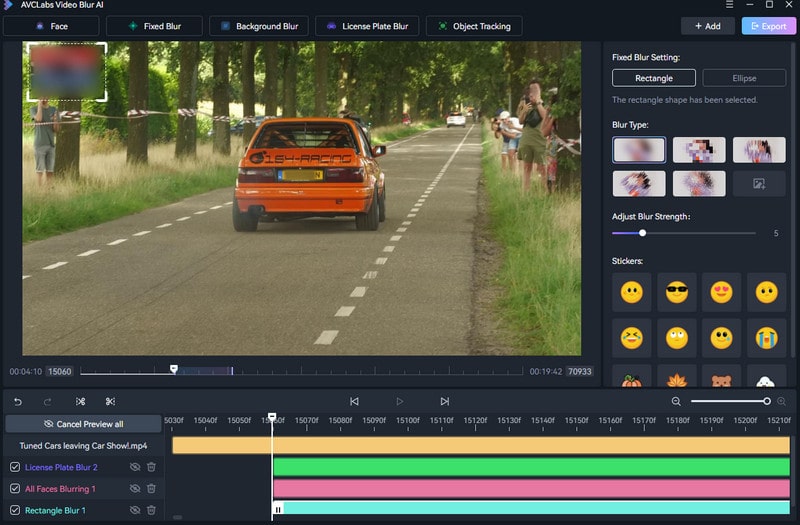Toggle visibility of Rectangle Blur 1
The image size is (800, 525).
coord(135,510)
